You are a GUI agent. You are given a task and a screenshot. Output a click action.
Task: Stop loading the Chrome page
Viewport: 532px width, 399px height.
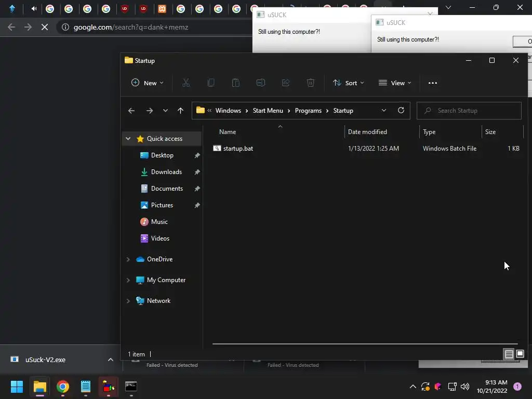(45, 27)
